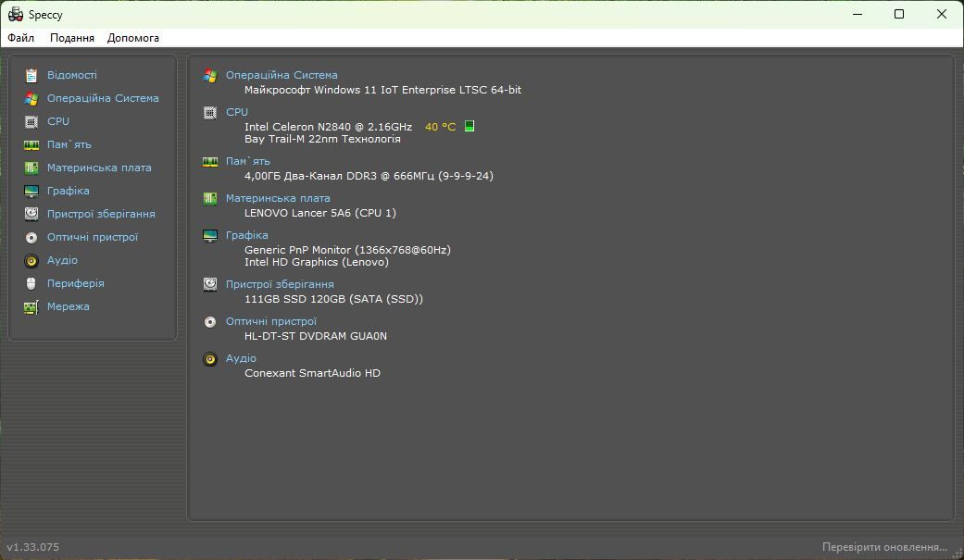Click the monitor icon in the summary panel
This screenshot has height=560, width=964.
click(210, 235)
